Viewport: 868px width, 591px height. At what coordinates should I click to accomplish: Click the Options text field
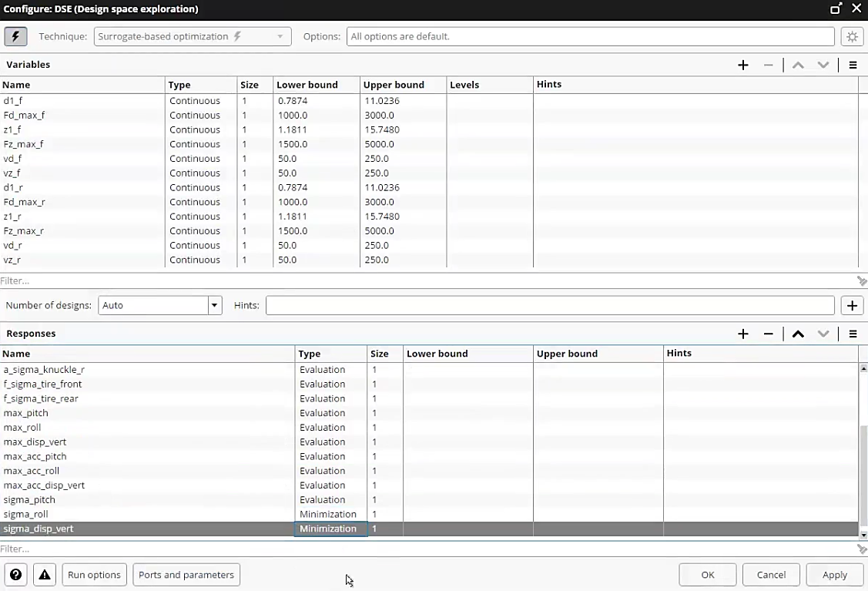(590, 36)
